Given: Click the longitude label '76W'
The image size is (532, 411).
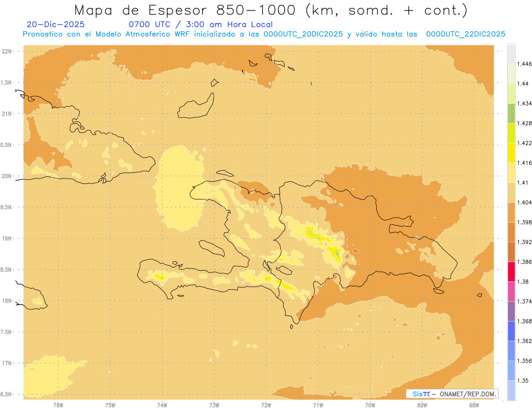Looking at the screenshot, I should [x=58, y=405].
